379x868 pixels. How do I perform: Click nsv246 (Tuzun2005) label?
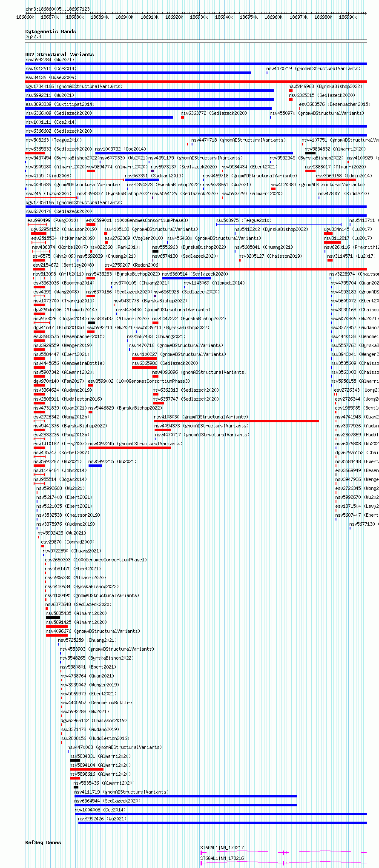[49, 194]
